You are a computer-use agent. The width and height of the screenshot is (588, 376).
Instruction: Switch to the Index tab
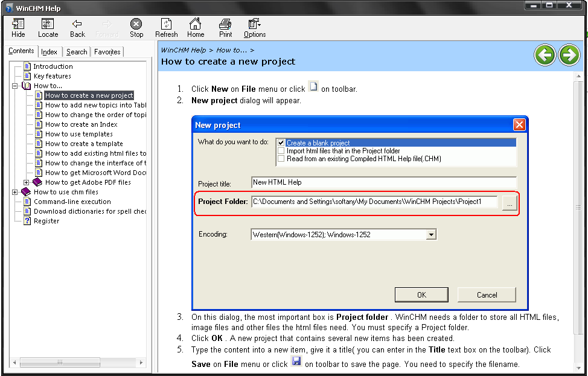tap(49, 52)
